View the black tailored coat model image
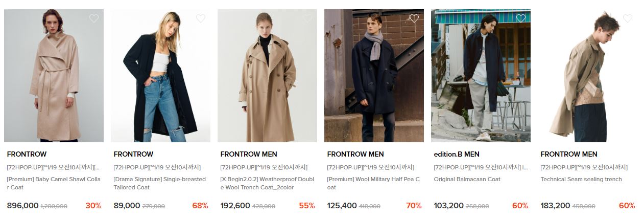This screenshot has height=218, width=644. click(160, 76)
